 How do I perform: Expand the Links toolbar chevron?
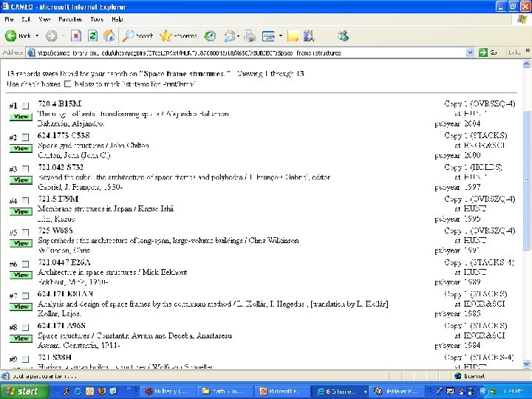pos(528,50)
